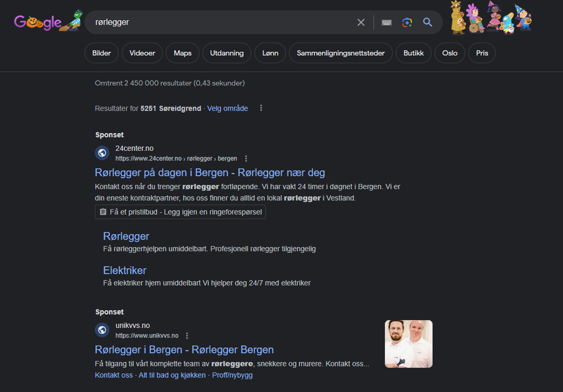Open the Proff/nybygg link
This screenshot has width=563, height=392.
[232, 375]
